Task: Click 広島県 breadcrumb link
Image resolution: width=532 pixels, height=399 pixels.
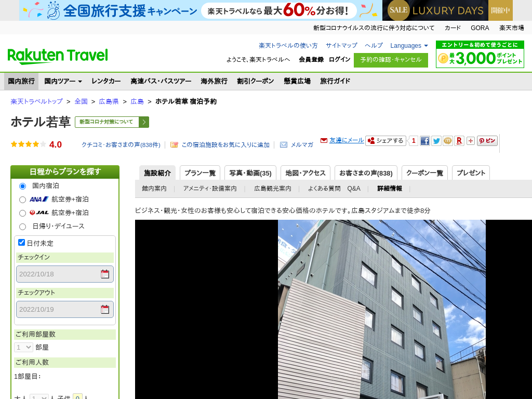Action: 109,101
